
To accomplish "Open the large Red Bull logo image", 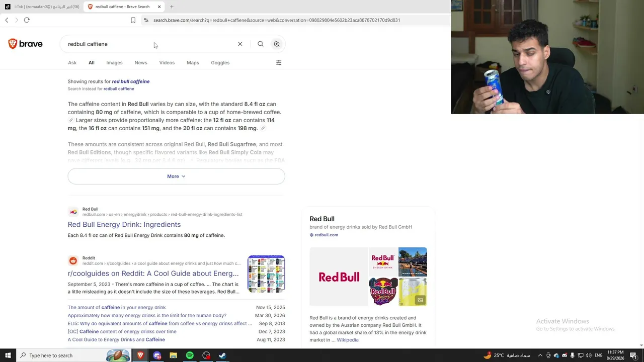I will [x=339, y=277].
